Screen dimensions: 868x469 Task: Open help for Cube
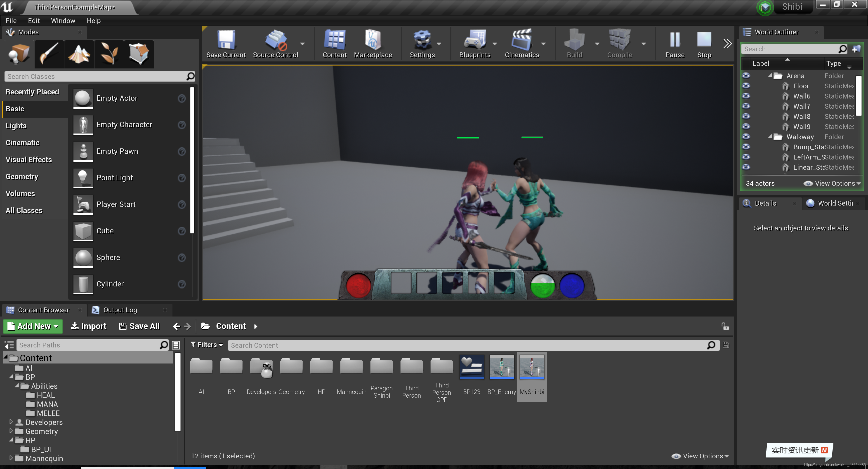pos(182,231)
